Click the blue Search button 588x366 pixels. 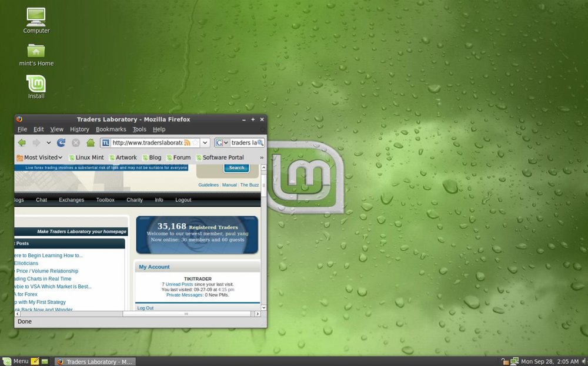236,168
